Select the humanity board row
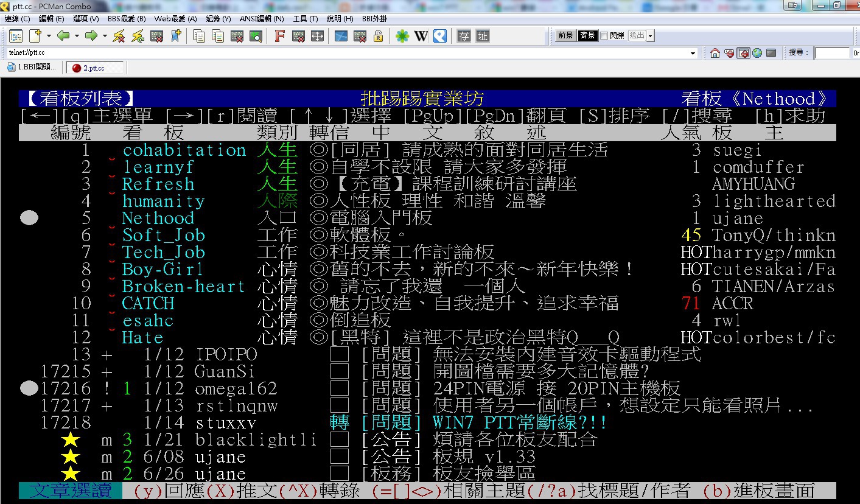The height and width of the screenshot is (504, 860). (x=427, y=201)
